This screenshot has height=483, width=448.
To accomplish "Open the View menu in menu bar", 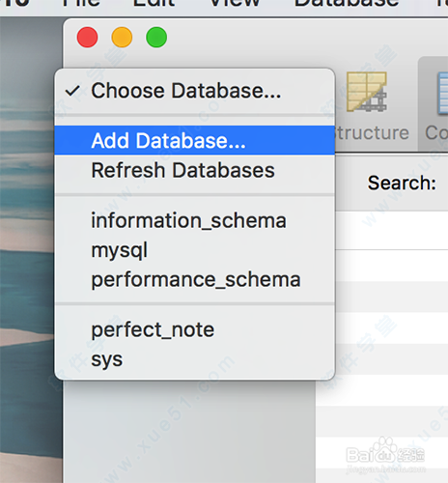I will [235, 3].
